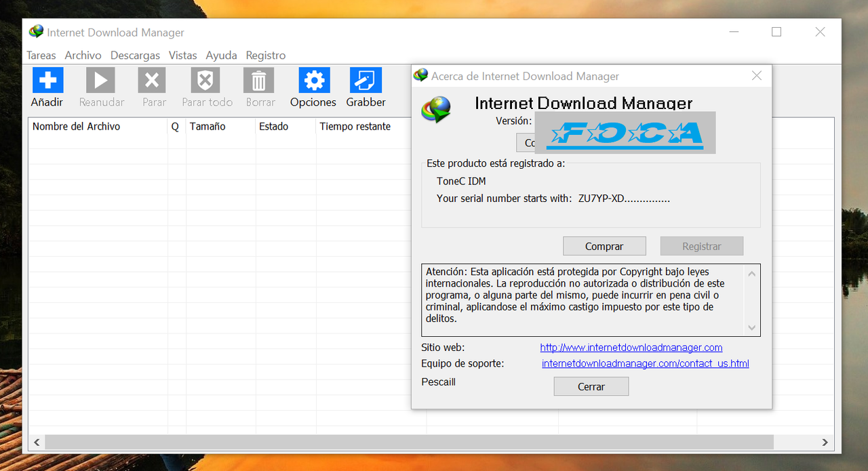Open the Archivo menu

83,56
